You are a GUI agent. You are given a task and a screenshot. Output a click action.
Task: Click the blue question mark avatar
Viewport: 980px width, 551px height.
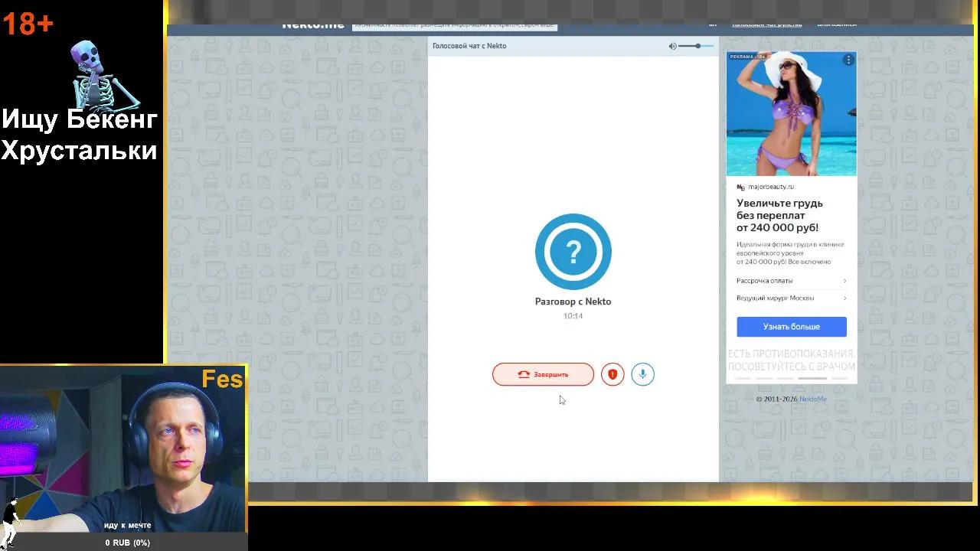point(573,252)
